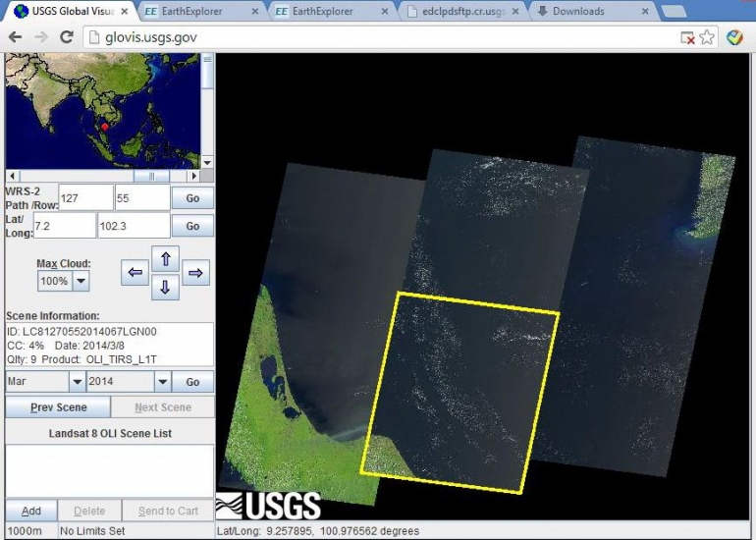
Task: Click the locator map horizontal scrollbar thumb
Action: (151, 176)
